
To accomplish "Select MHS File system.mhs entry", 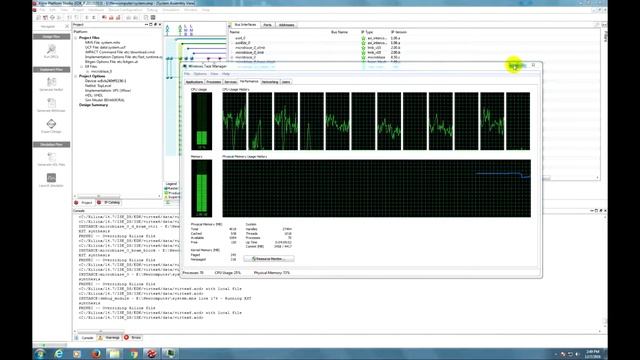I will pyautogui.click(x=102, y=42).
